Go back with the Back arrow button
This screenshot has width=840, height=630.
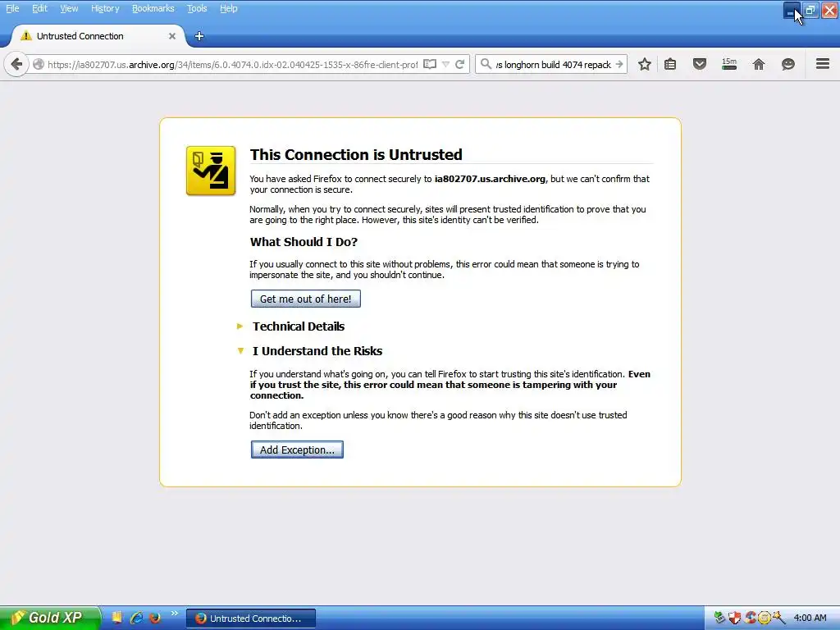(x=16, y=64)
